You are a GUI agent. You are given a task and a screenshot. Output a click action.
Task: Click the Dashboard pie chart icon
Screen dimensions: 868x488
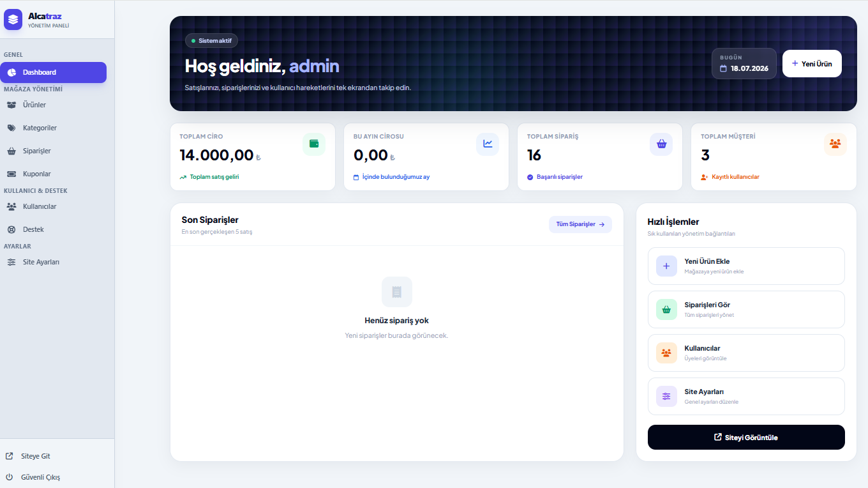click(x=11, y=72)
